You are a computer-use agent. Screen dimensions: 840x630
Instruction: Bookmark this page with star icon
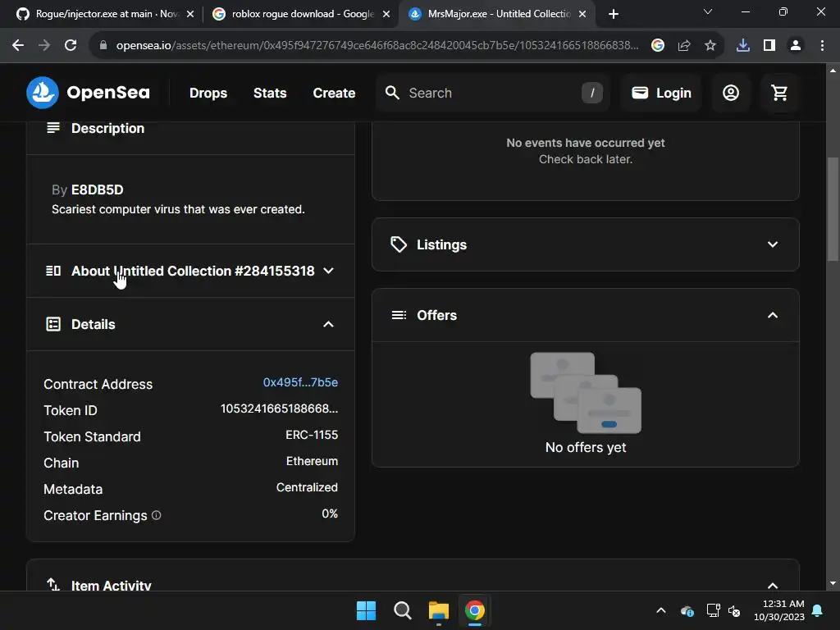pyautogui.click(x=710, y=46)
